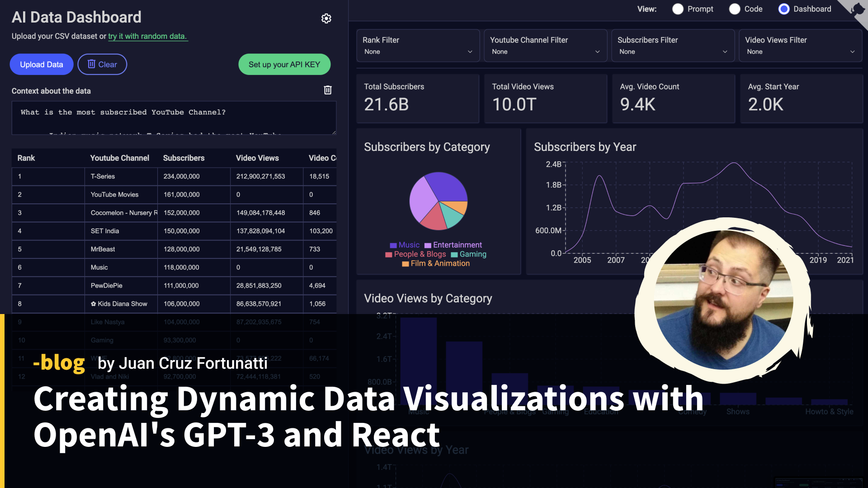This screenshot has height=488, width=868.
Task: Click the Avg. Video Count 9.4K card
Action: tap(674, 99)
